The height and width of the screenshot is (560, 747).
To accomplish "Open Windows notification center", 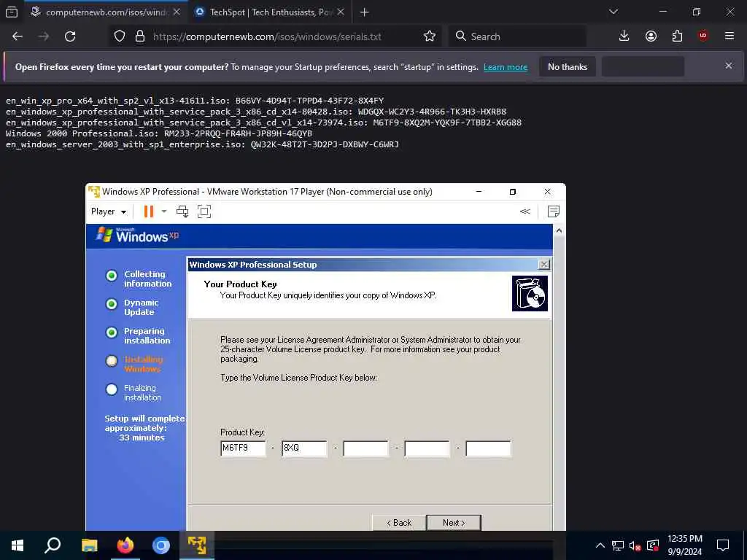I will point(723,545).
